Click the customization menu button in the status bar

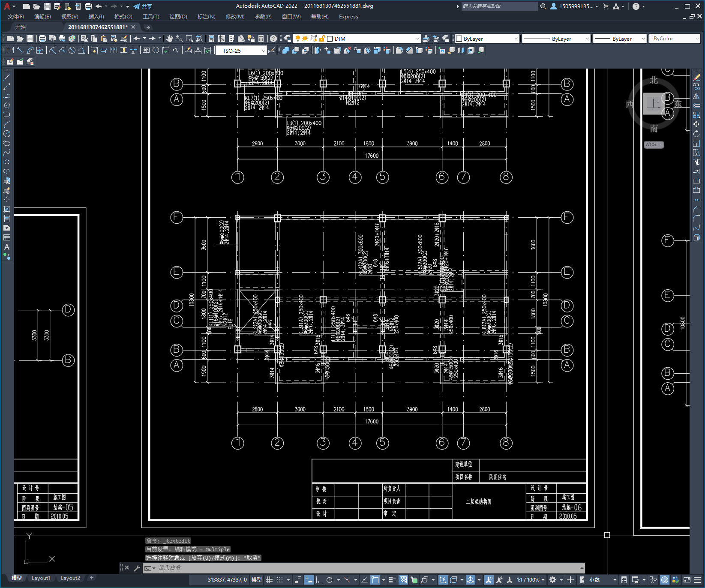point(697,580)
